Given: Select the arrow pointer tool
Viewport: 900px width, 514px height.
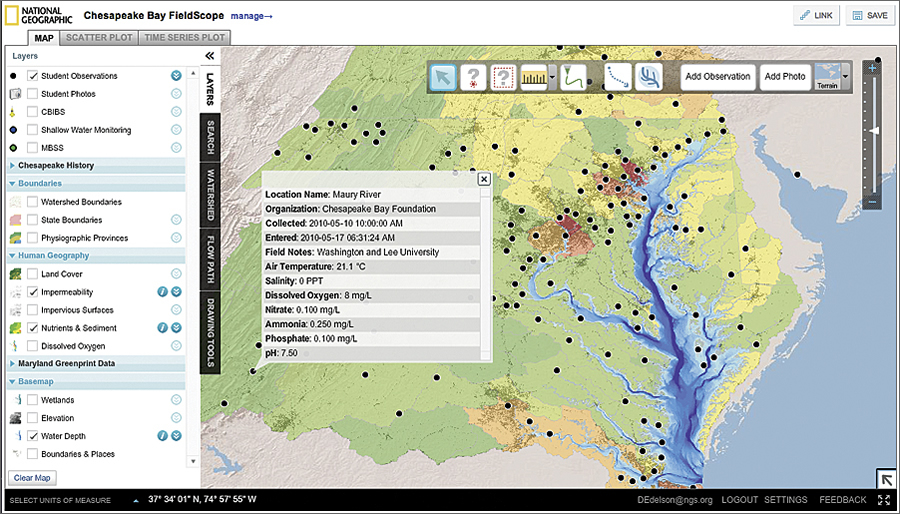Looking at the screenshot, I should (x=443, y=77).
